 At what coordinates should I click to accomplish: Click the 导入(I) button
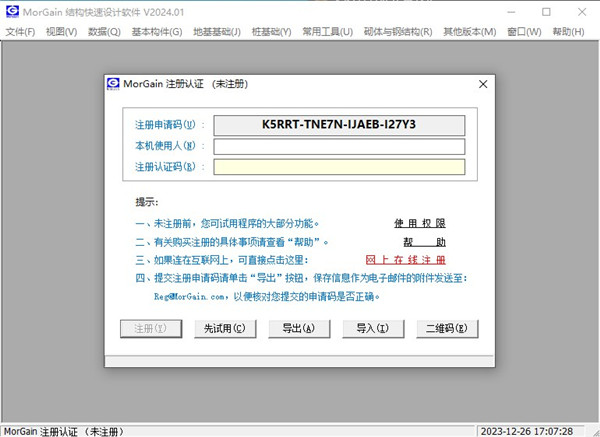(373, 329)
